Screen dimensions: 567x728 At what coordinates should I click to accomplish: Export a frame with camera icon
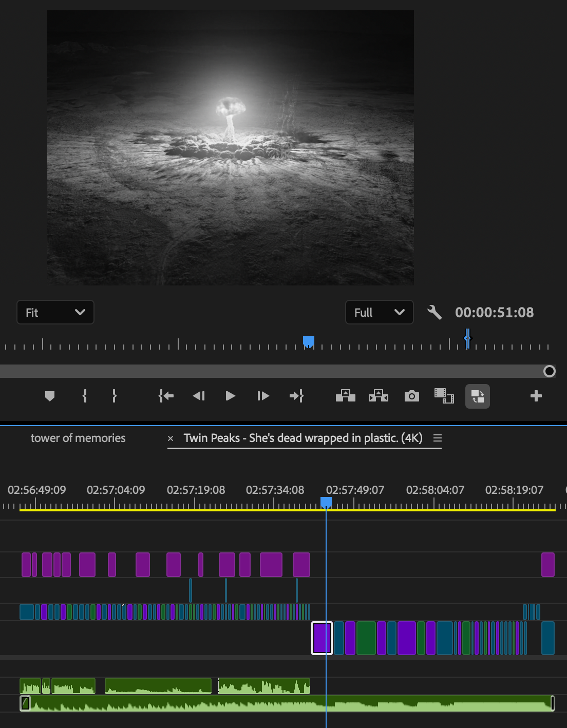(412, 396)
